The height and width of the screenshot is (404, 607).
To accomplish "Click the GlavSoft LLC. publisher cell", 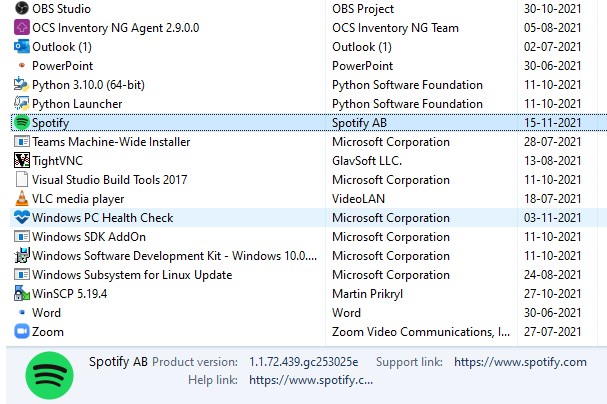I will 367,161.
